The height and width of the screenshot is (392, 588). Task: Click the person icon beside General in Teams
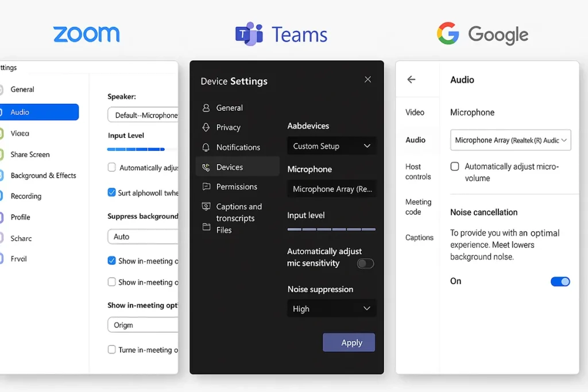[x=206, y=108]
